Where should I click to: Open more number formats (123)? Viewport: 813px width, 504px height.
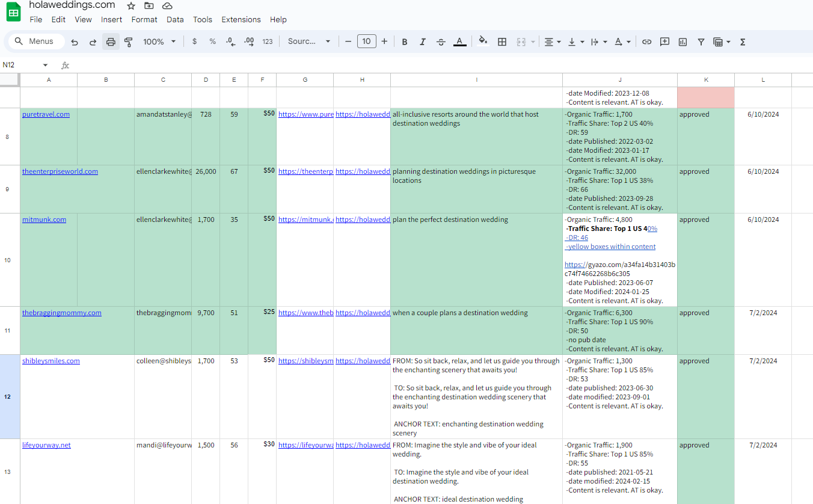(268, 41)
